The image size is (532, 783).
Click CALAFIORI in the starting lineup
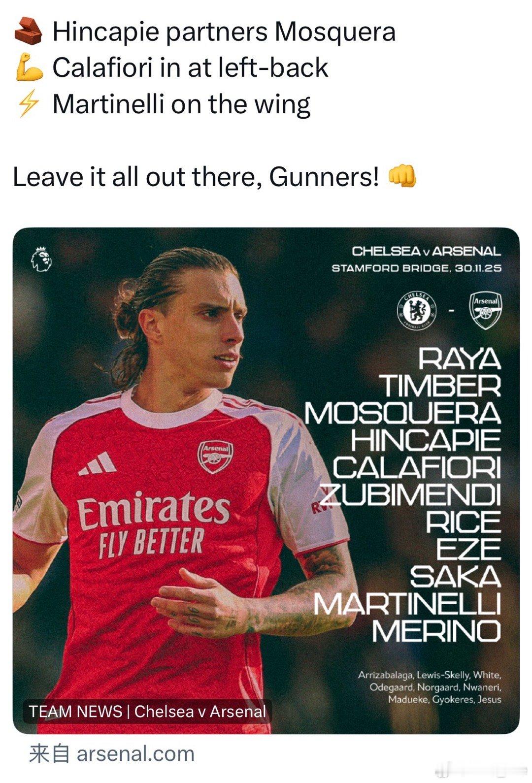point(417,467)
